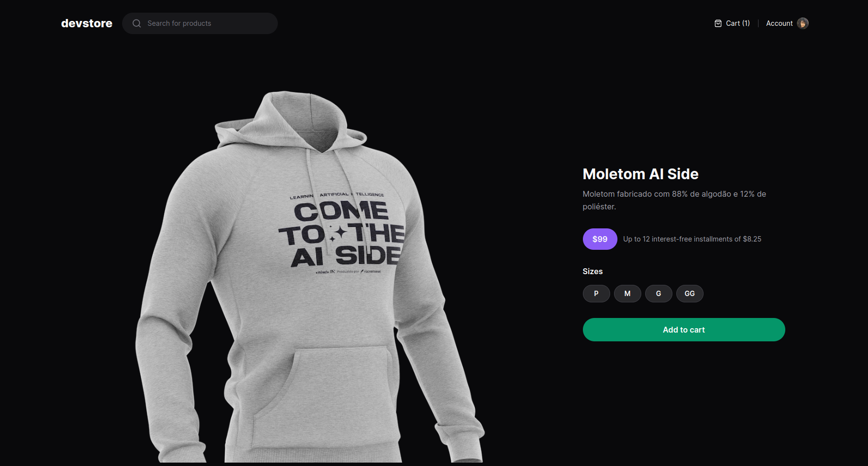Select size P

(x=596, y=294)
